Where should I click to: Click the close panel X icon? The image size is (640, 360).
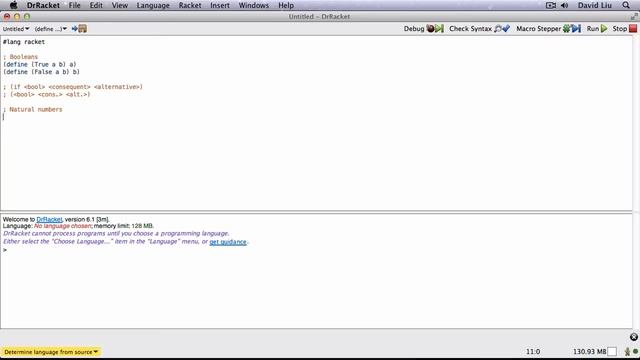[x=633, y=337]
